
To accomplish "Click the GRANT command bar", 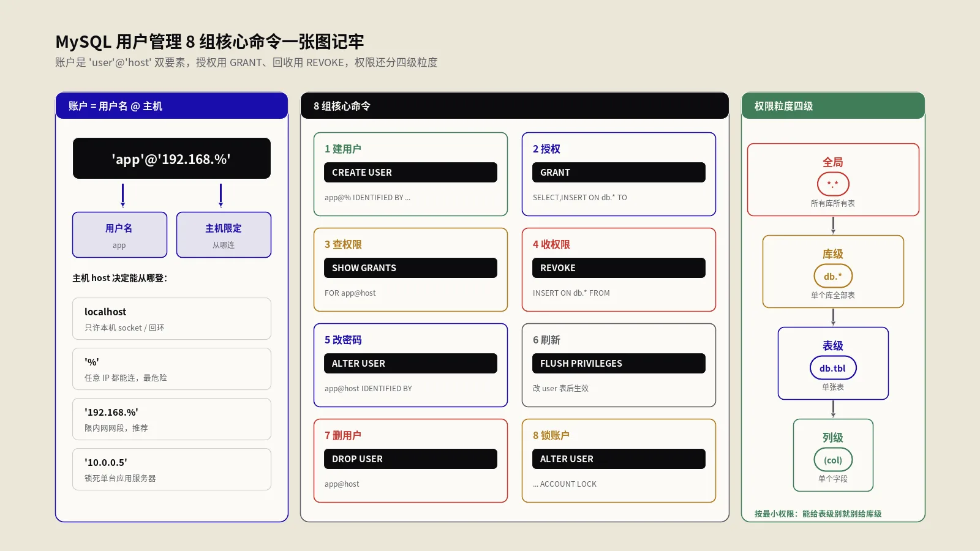I will tap(619, 173).
